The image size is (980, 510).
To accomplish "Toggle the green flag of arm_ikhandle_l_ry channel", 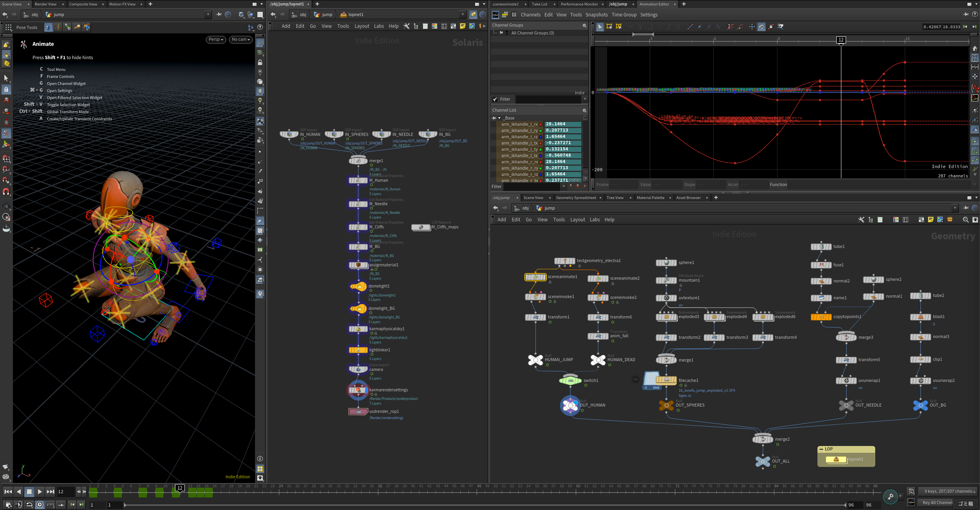I will click(541, 131).
